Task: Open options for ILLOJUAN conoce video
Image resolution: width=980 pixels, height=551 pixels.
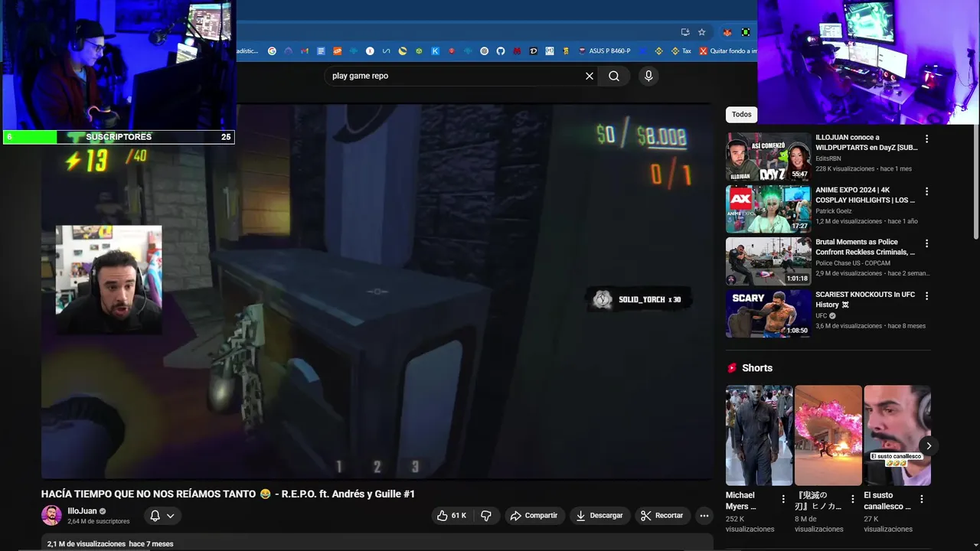Action: pos(926,139)
